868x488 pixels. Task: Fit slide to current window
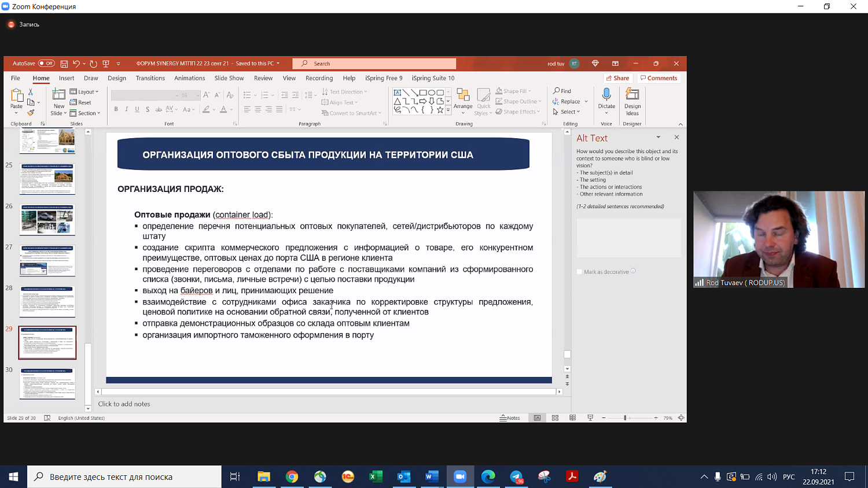tap(681, 417)
